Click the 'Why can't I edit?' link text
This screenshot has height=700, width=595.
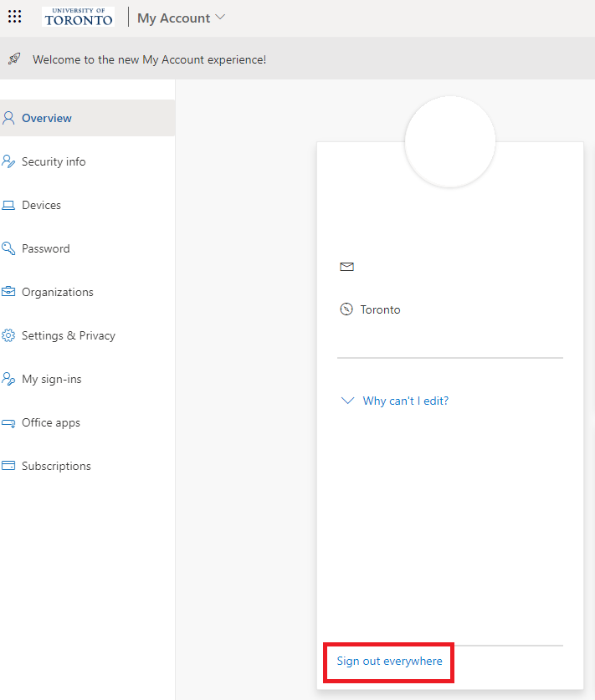click(x=406, y=401)
